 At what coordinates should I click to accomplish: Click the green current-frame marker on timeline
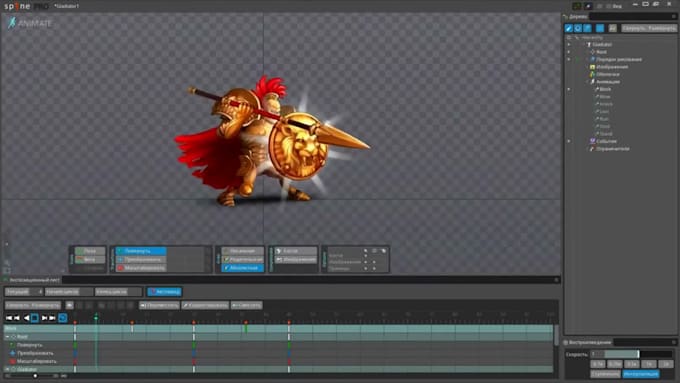[x=96, y=318]
